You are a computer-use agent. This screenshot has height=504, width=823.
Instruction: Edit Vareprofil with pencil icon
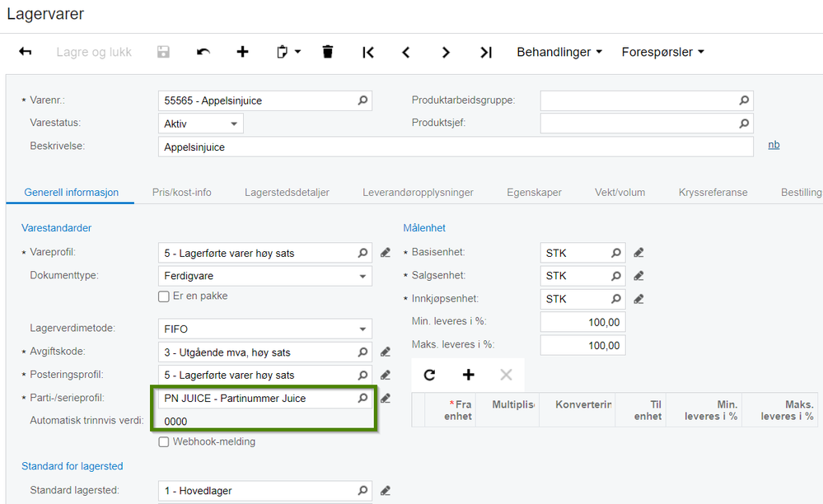point(386,253)
